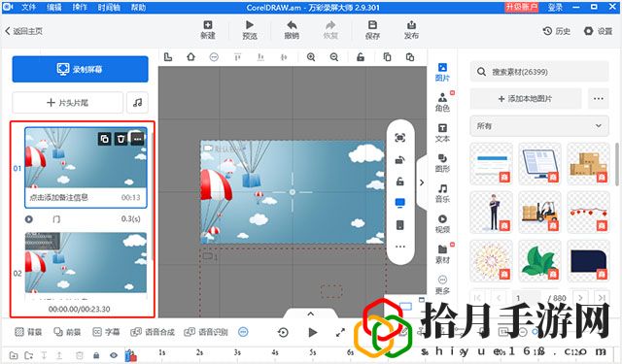
Task: Open the 编辑 menu
Action: tap(54, 7)
